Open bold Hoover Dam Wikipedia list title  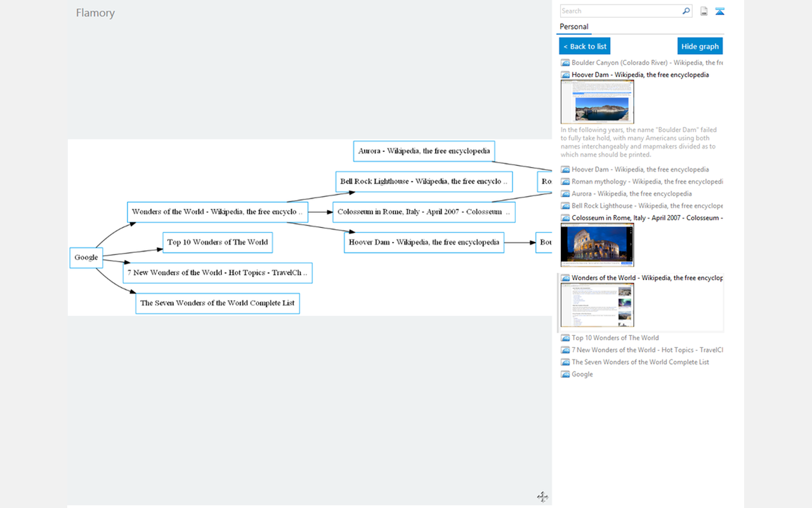(x=640, y=75)
